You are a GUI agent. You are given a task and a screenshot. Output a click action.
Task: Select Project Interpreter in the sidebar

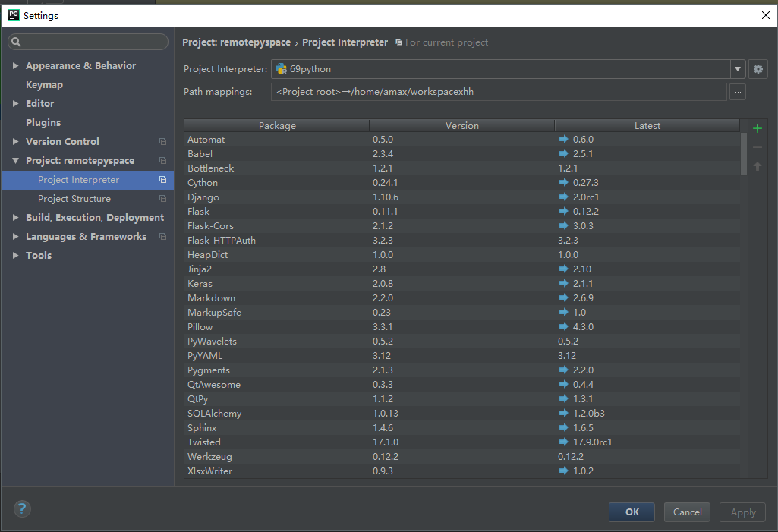87,180
